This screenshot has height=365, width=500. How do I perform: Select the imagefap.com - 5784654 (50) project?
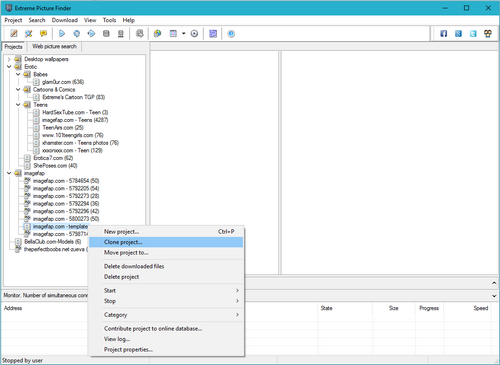[66, 181]
